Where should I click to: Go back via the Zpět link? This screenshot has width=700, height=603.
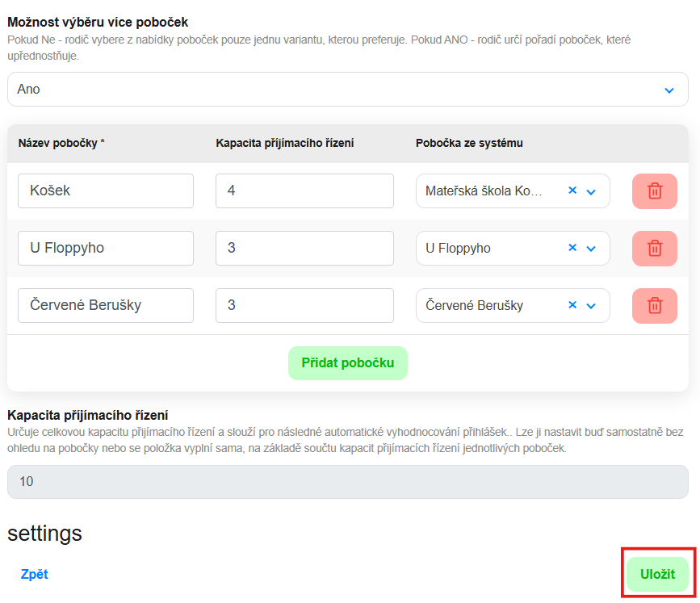point(35,575)
